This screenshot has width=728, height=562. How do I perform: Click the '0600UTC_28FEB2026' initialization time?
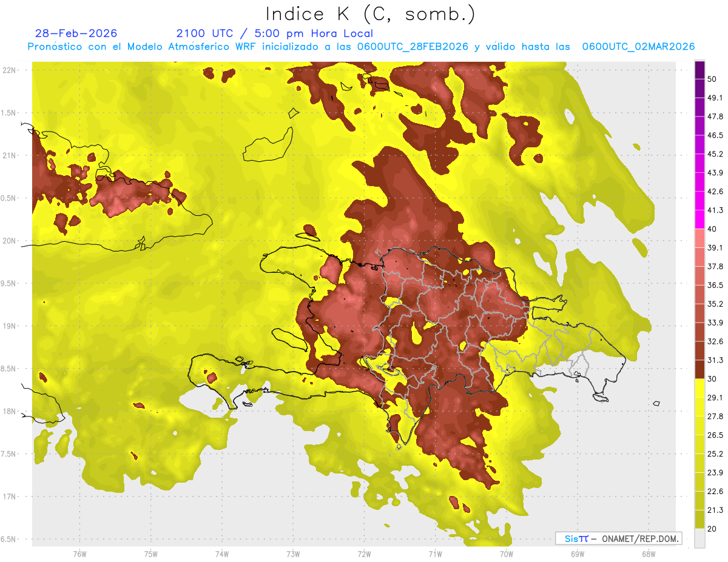coord(413,47)
